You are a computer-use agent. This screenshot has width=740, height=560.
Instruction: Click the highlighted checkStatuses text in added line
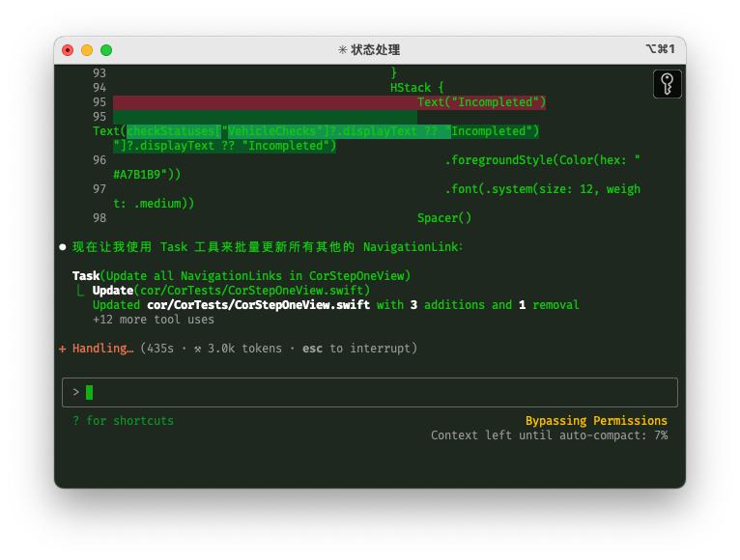pyautogui.click(x=174, y=131)
